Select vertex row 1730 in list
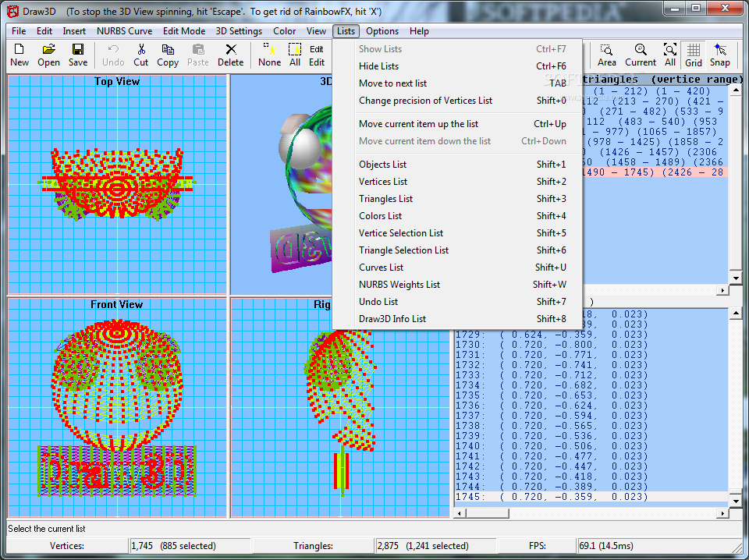The width and height of the screenshot is (749, 560). pyautogui.click(x=591, y=345)
